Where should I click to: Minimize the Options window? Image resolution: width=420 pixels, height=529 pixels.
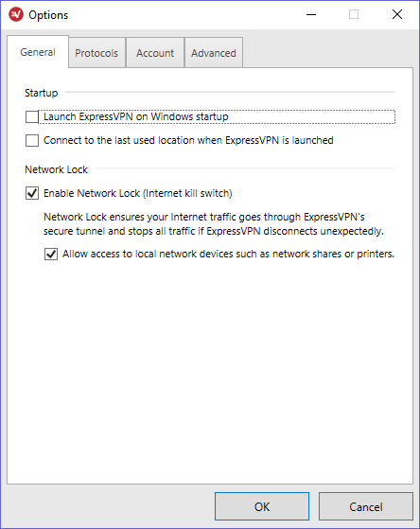tap(311, 15)
